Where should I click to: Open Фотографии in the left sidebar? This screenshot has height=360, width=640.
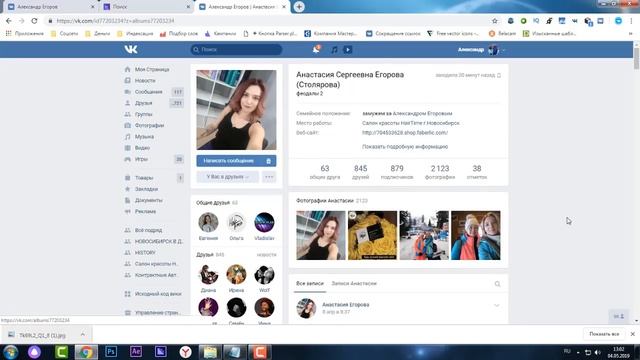point(149,125)
